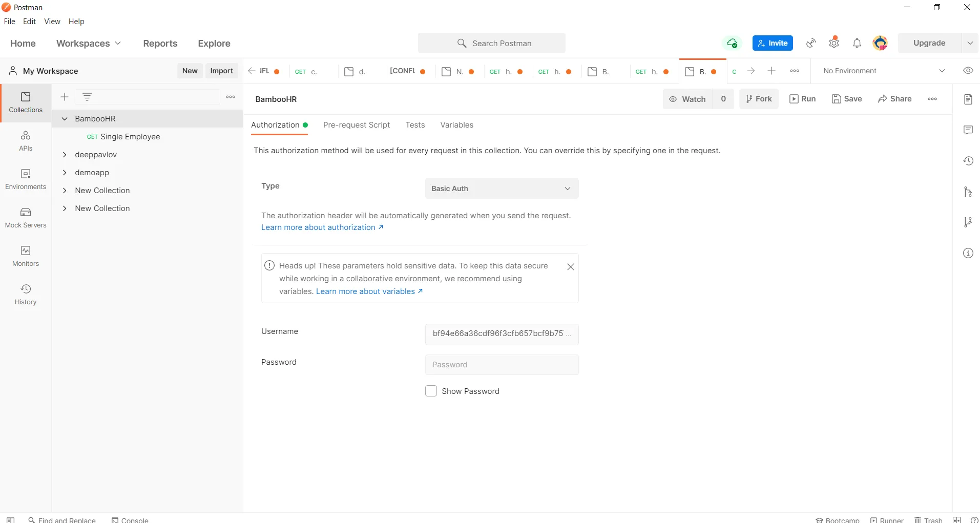Click the Username input field
This screenshot has width=980, height=523.
(502, 334)
